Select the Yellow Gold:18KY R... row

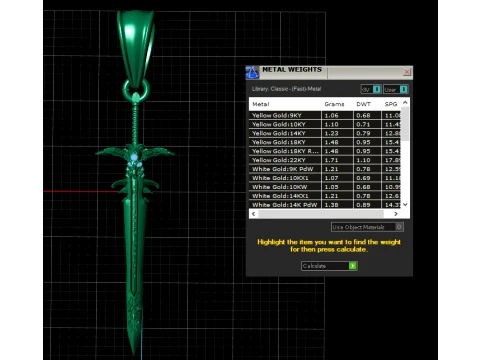325,151
